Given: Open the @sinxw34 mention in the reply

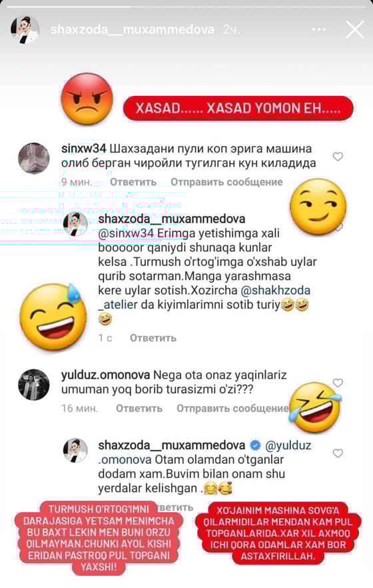Looking at the screenshot, I should tap(126, 233).
